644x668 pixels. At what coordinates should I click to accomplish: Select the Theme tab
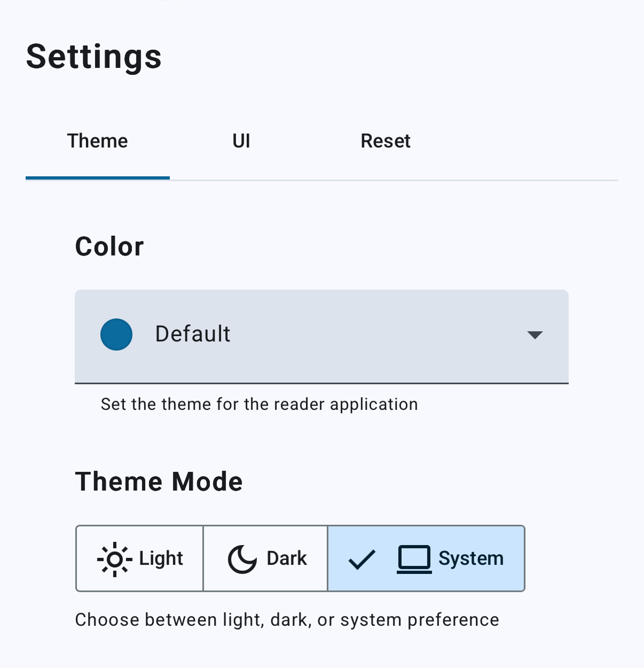(x=98, y=141)
